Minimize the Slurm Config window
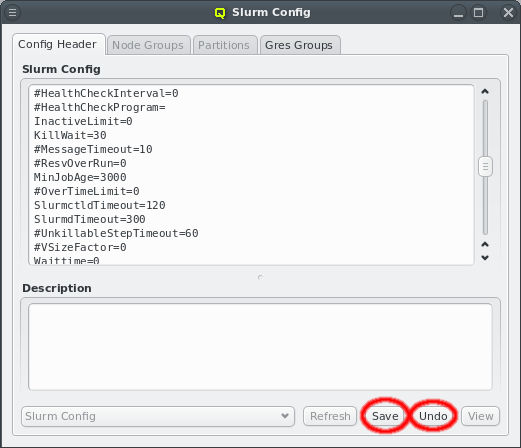This screenshot has height=448, width=521. 458,13
